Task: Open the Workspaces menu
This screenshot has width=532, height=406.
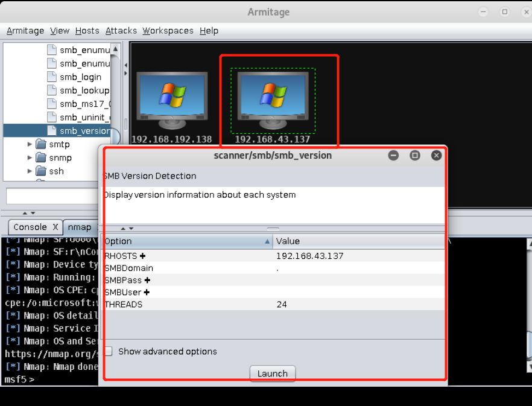Action: 168,31
